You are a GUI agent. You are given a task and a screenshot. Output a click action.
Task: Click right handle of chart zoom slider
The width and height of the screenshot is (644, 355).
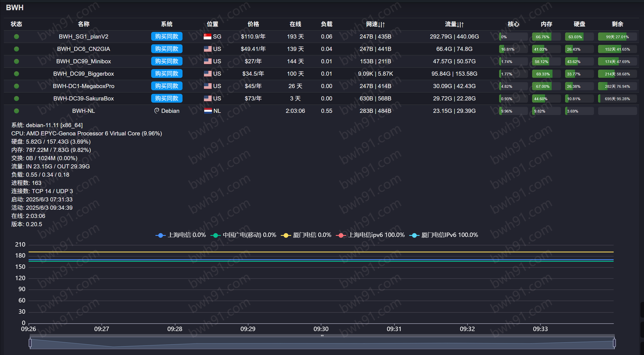[x=614, y=343]
